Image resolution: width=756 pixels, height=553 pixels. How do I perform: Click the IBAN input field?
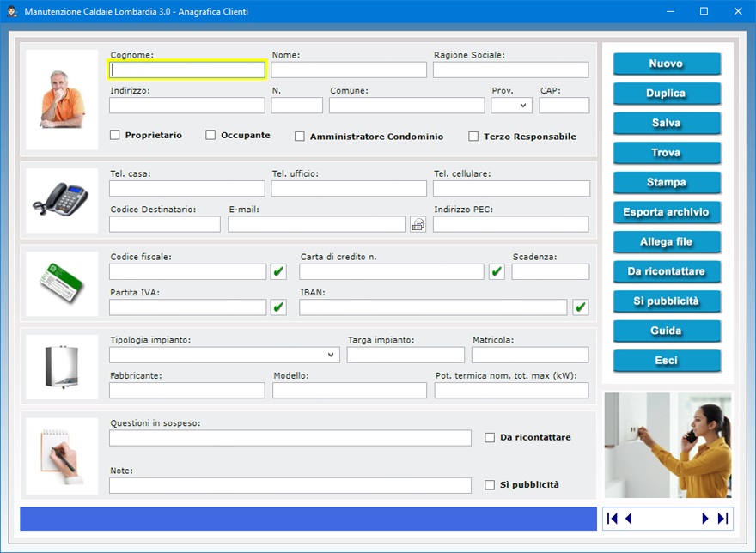pyautogui.click(x=433, y=307)
